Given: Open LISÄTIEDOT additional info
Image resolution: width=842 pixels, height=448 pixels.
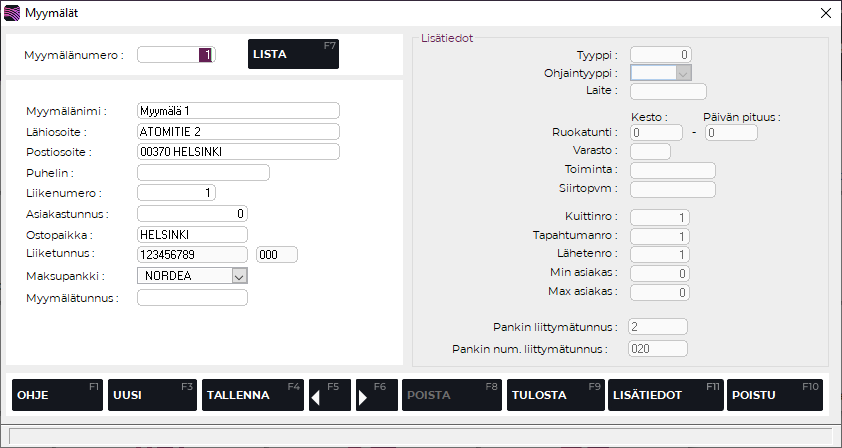Looking at the screenshot, I should (665, 395).
